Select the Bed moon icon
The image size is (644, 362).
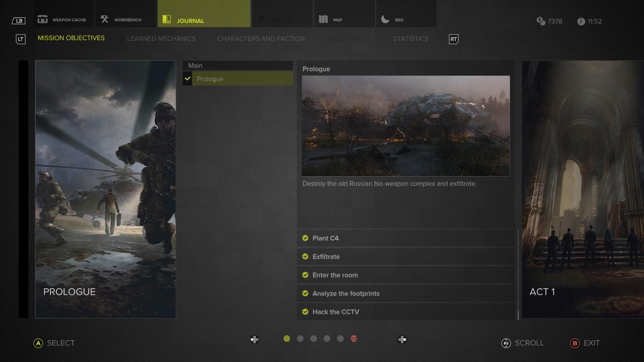click(x=385, y=19)
